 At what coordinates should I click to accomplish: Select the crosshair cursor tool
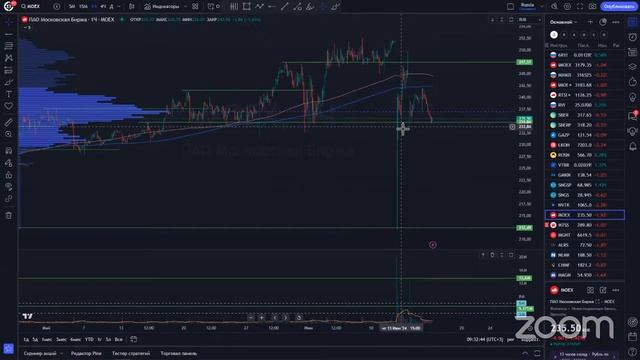coord(9,22)
